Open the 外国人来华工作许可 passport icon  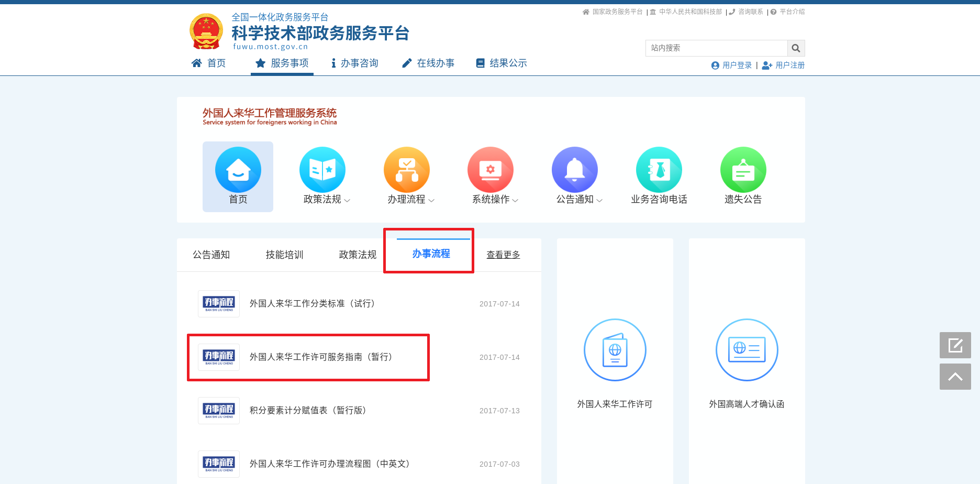615,350
